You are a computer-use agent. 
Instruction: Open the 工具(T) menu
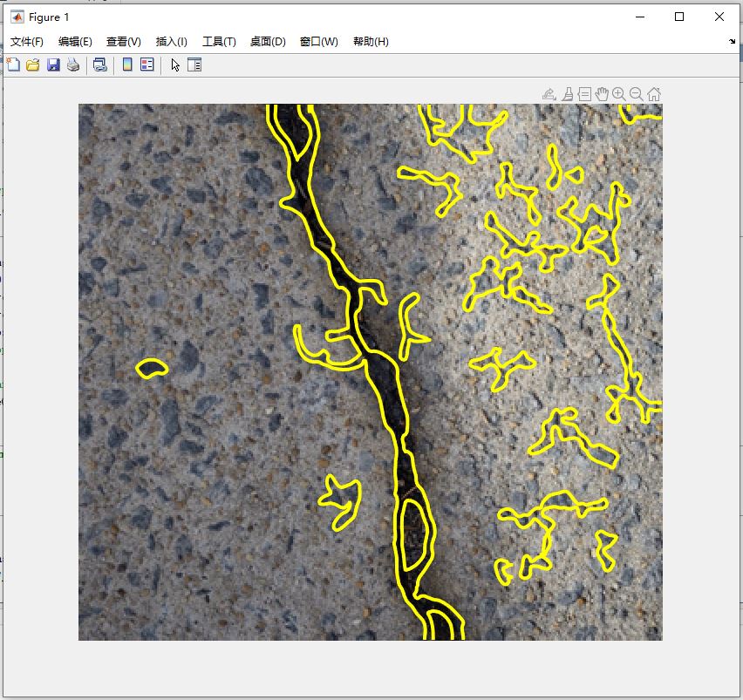pos(219,42)
